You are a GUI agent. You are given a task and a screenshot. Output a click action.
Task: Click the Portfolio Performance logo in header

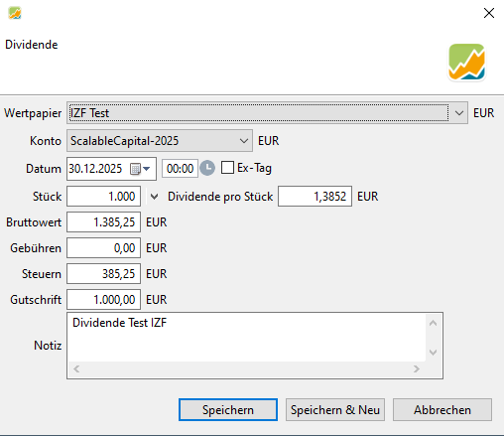point(466,62)
